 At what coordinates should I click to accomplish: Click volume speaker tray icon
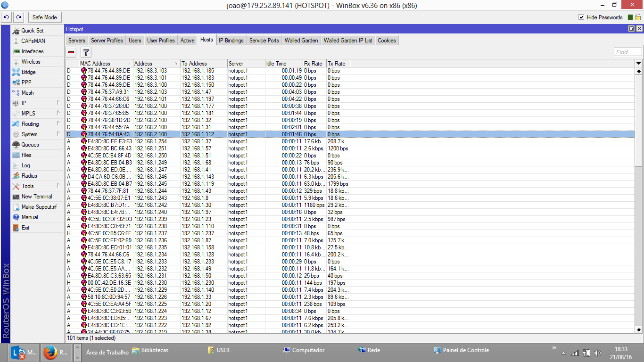[x=597, y=353]
